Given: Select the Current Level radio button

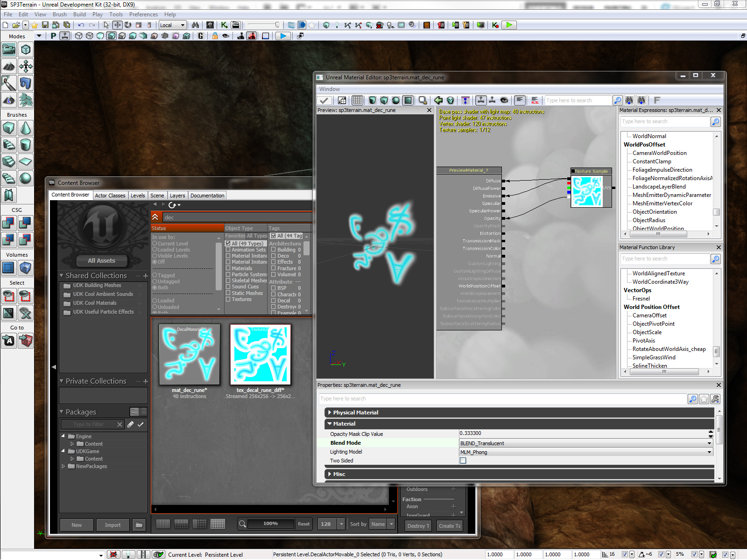Looking at the screenshot, I should [155, 244].
